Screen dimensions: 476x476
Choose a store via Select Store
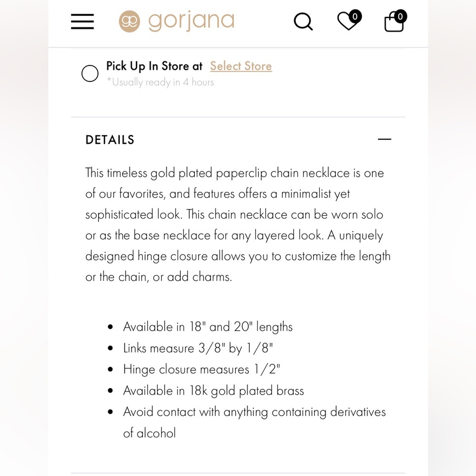click(x=240, y=66)
